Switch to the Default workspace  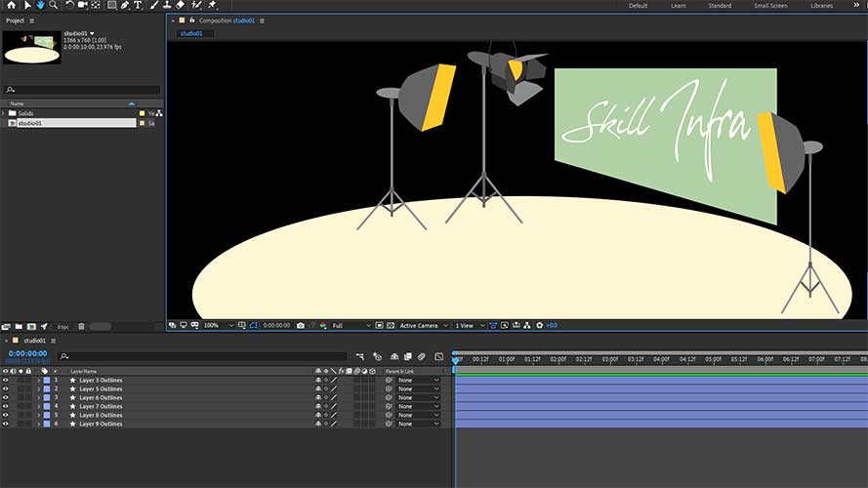pyautogui.click(x=638, y=6)
